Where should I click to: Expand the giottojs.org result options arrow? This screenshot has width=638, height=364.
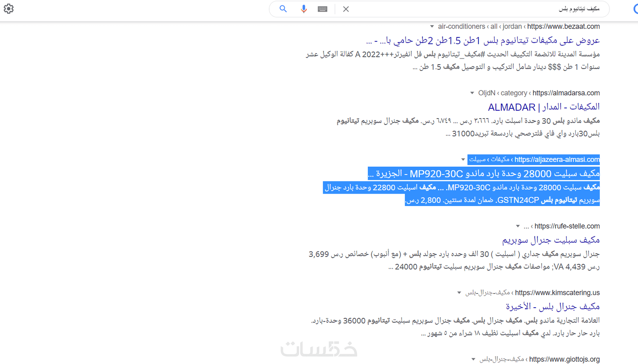pos(473,359)
